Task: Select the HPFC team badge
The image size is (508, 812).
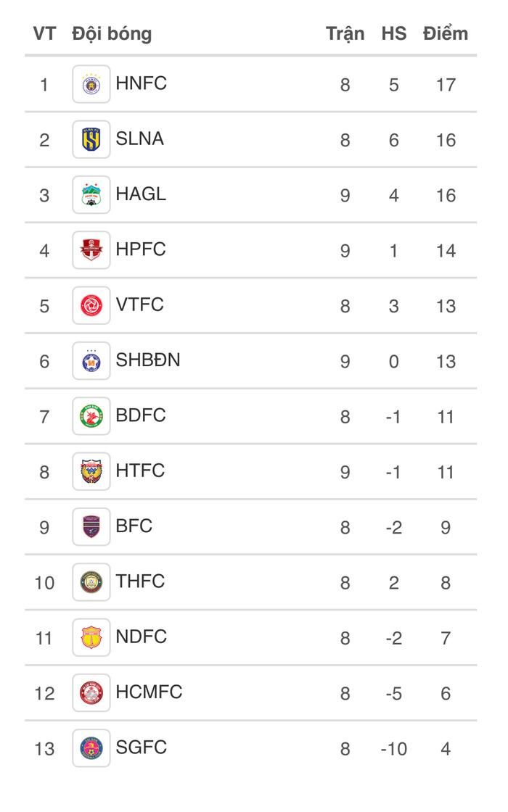Action: coord(91,250)
